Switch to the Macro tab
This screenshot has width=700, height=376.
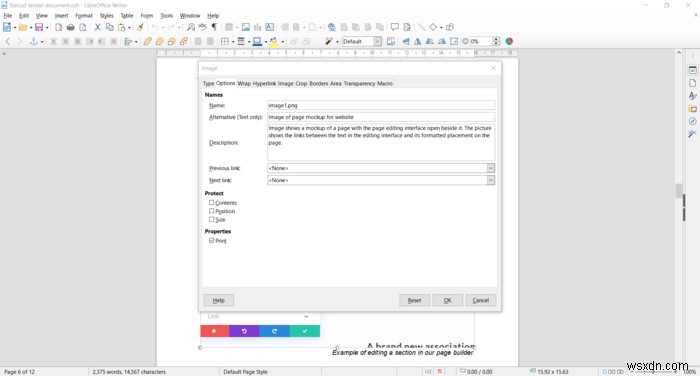point(385,84)
